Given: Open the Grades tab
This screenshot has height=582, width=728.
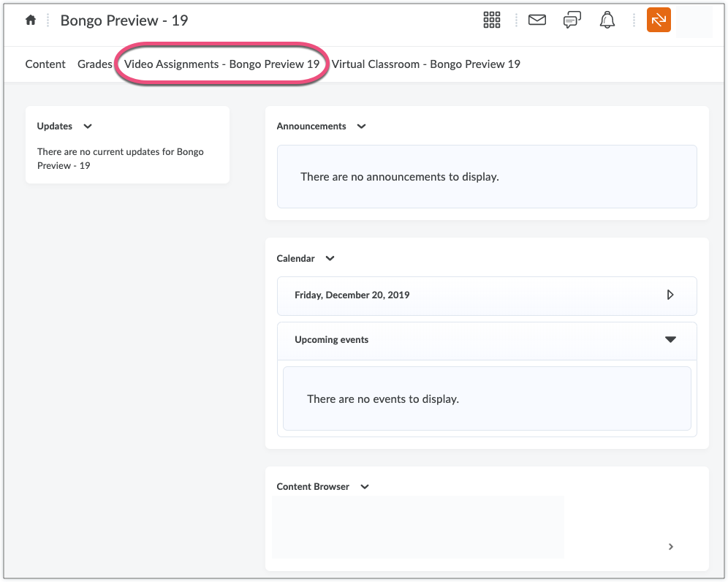Looking at the screenshot, I should pos(94,64).
